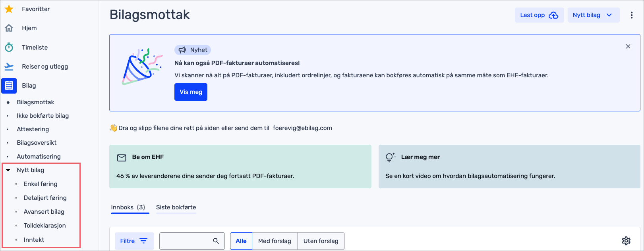Click the Last opp upload button
The width and height of the screenshot is (644, 251).
pyautogui.click(x=539, y=15)
